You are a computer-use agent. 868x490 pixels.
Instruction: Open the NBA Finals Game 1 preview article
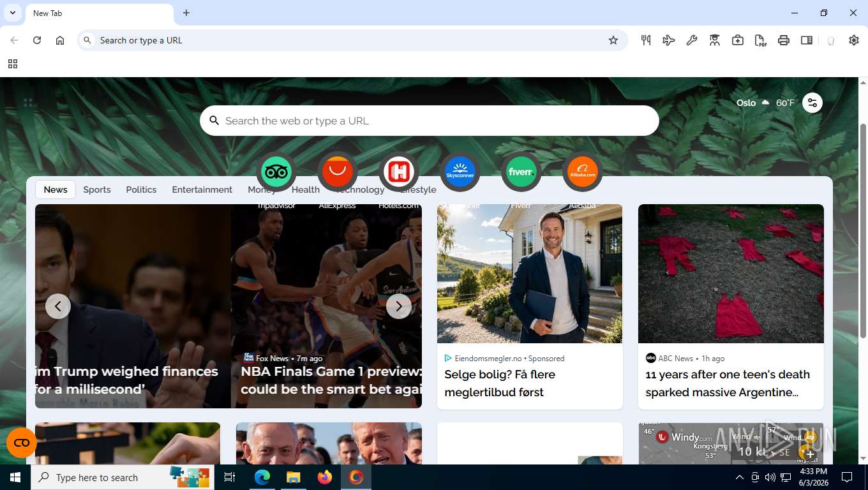tap(331, 380)
